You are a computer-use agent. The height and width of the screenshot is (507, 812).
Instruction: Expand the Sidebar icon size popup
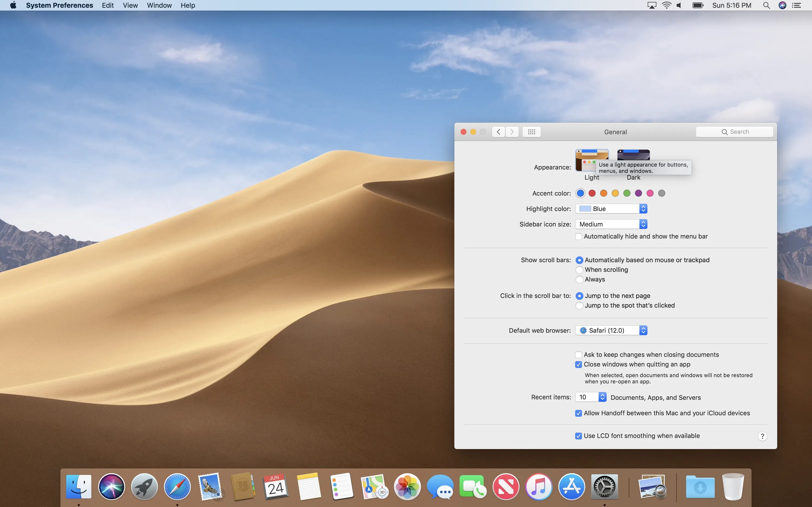[611, 224]
